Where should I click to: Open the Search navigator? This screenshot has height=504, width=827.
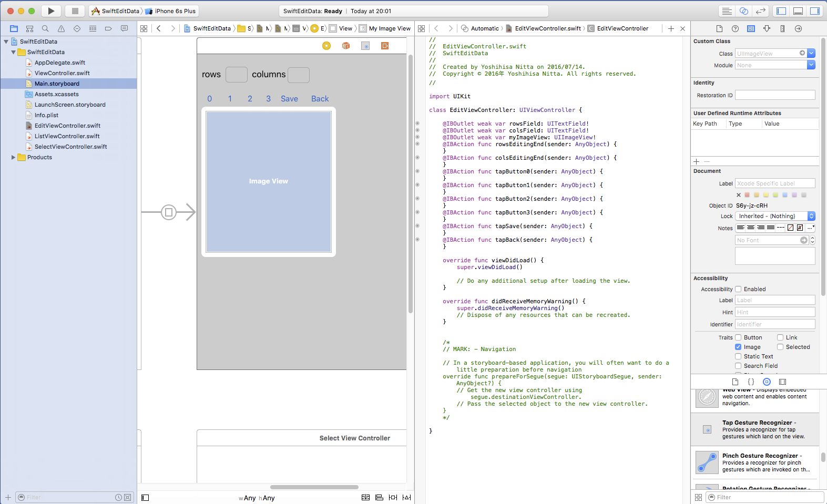[x=45, y=29]
